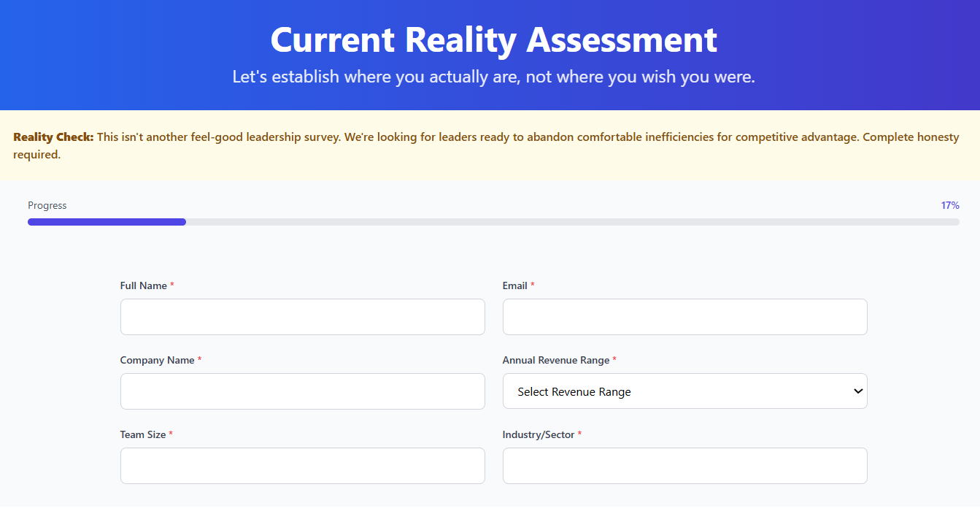980x514 pixels.
Task: Click the subtitle below the main heading
Action: click(x=493, y=76)
